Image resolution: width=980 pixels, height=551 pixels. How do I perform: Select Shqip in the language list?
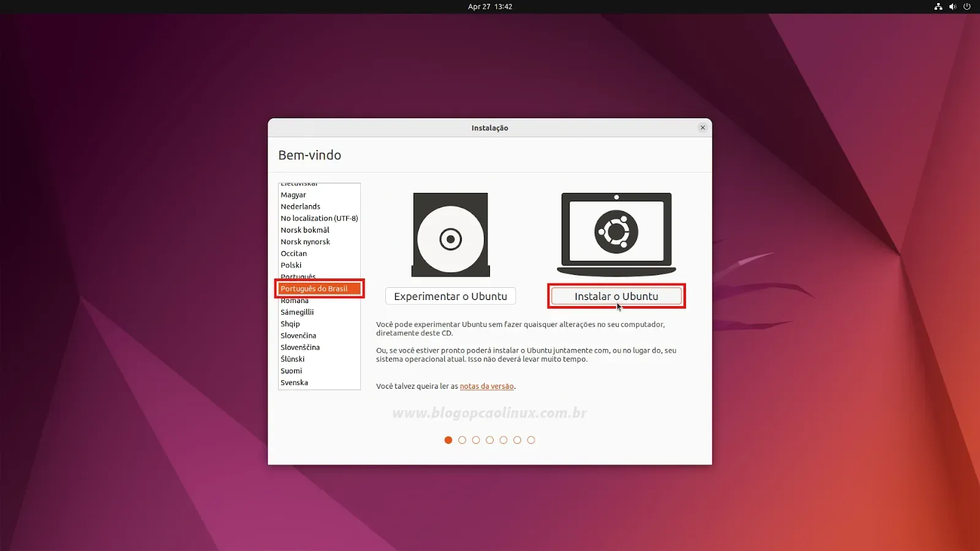(x=319, y=324)
